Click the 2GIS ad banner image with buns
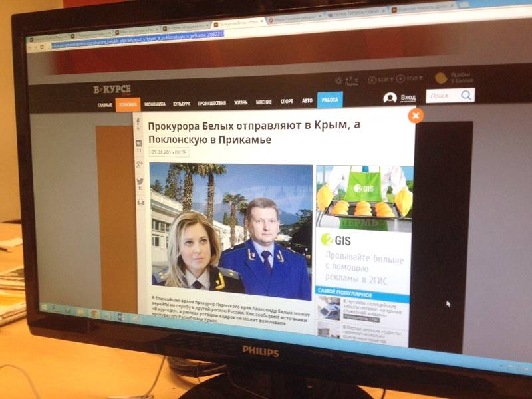This screenshot has height=399, width=532. tap(364, 198)
